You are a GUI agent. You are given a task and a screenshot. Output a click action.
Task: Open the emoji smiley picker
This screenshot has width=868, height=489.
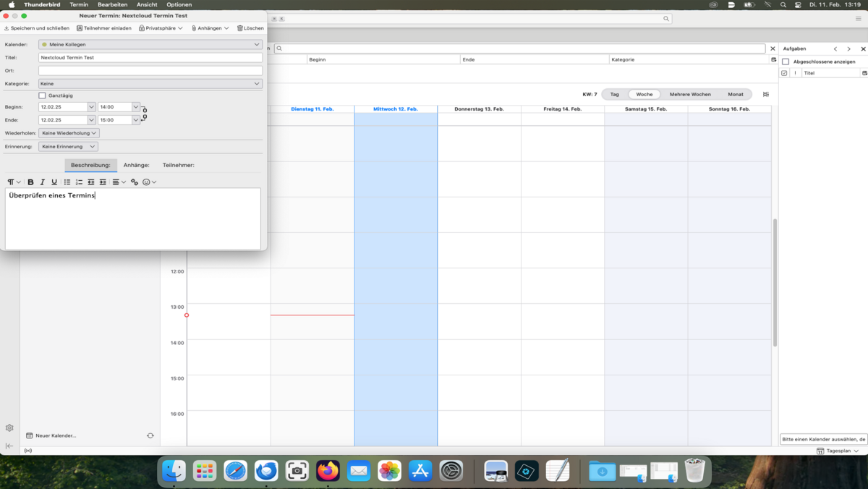[x=147, y=182]
